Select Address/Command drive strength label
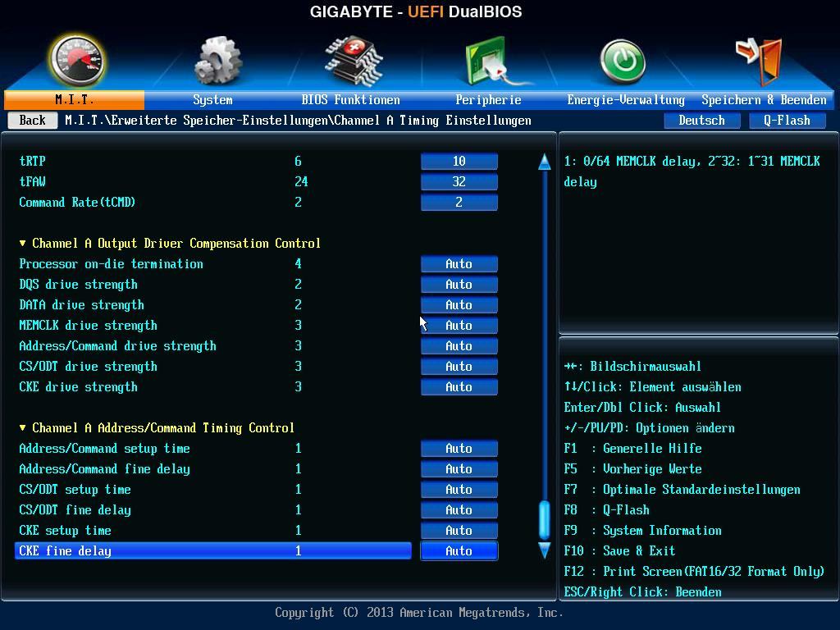This screenshot has width=840, height=630. (x=118, y=345)
